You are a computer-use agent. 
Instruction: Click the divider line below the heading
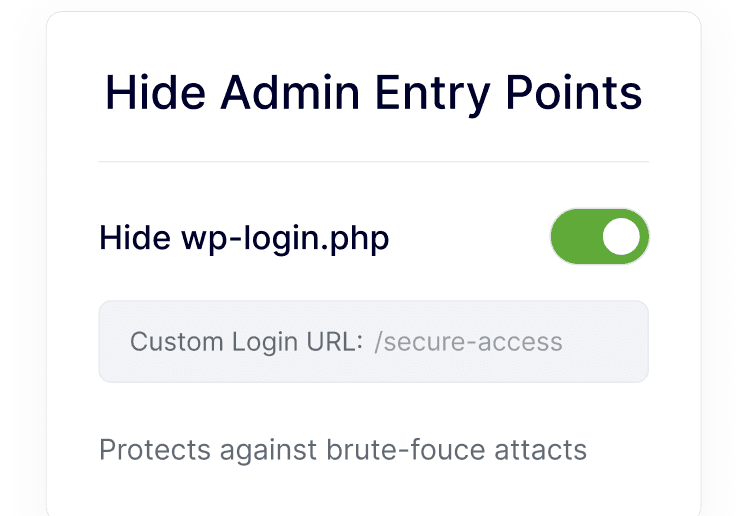(x=373, y=161)
